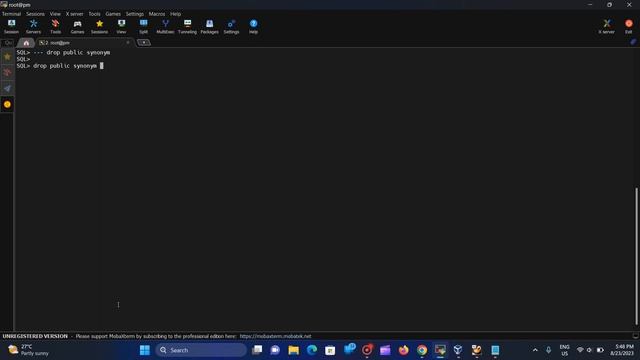Open the mobaxterm.mobatek.net link
Viewport: 640px width, 360px height.
[x=275, y=336]
